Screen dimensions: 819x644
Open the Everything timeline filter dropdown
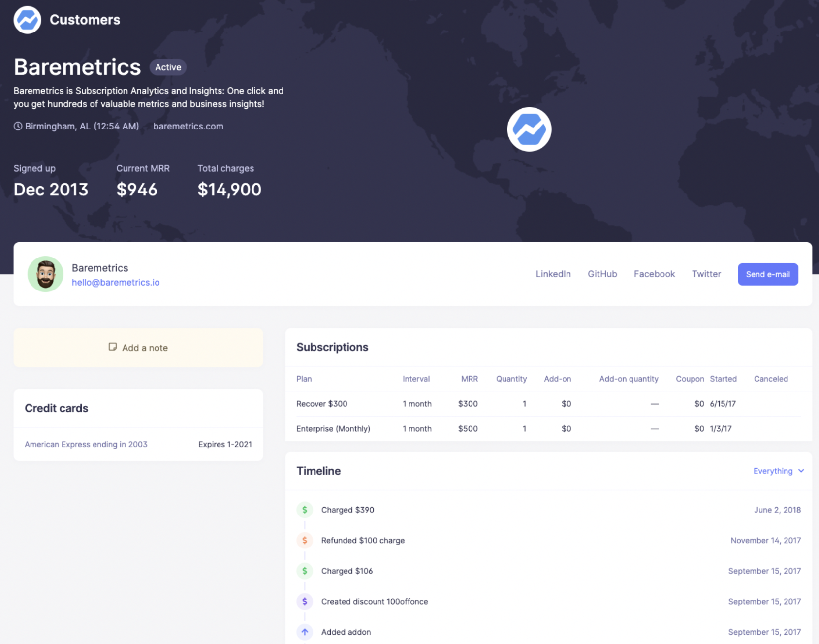point(778,471)
